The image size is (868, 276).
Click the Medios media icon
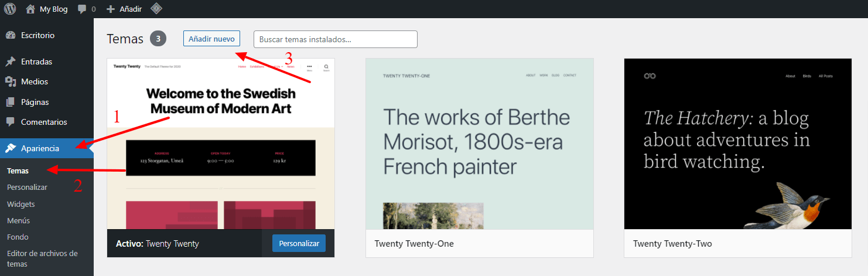click(11, 81)
